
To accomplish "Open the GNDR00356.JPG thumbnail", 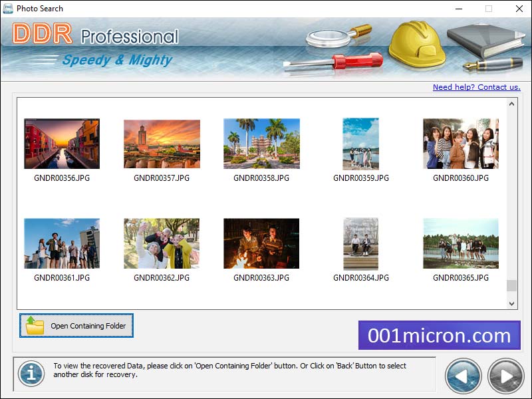I will (61, 144).
